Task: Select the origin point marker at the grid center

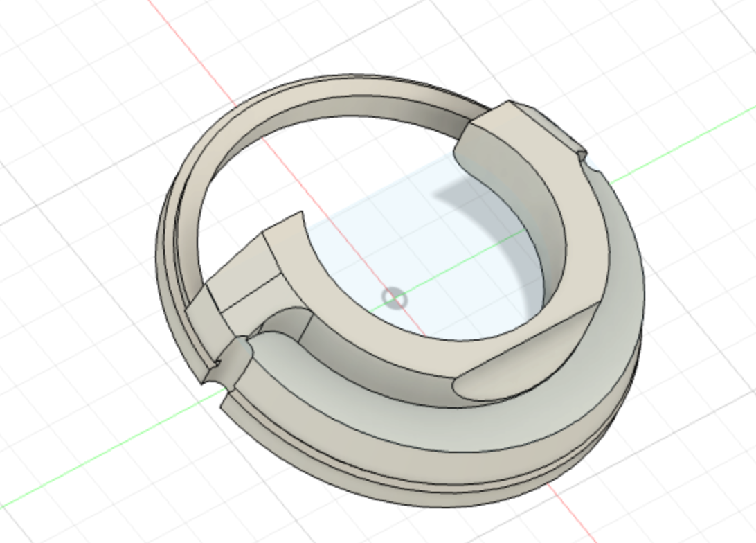Action: pyautogui.click(x=395, y=299)
